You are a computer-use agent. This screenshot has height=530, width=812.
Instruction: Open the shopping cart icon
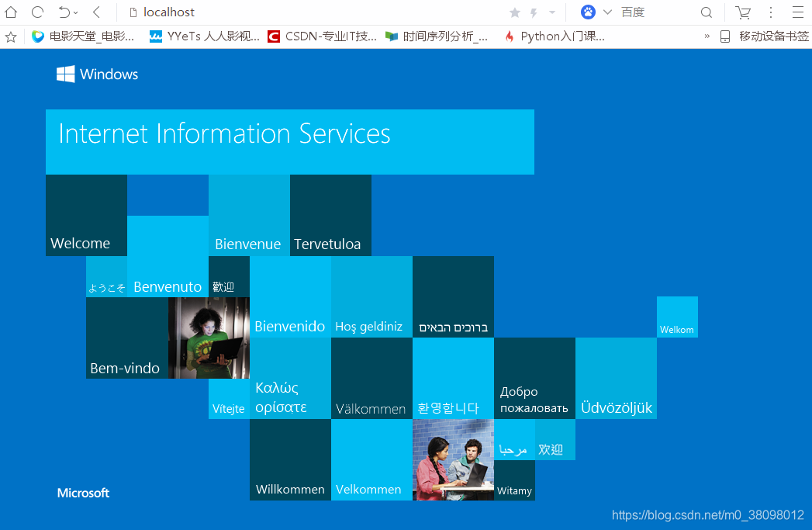(743, 12)
